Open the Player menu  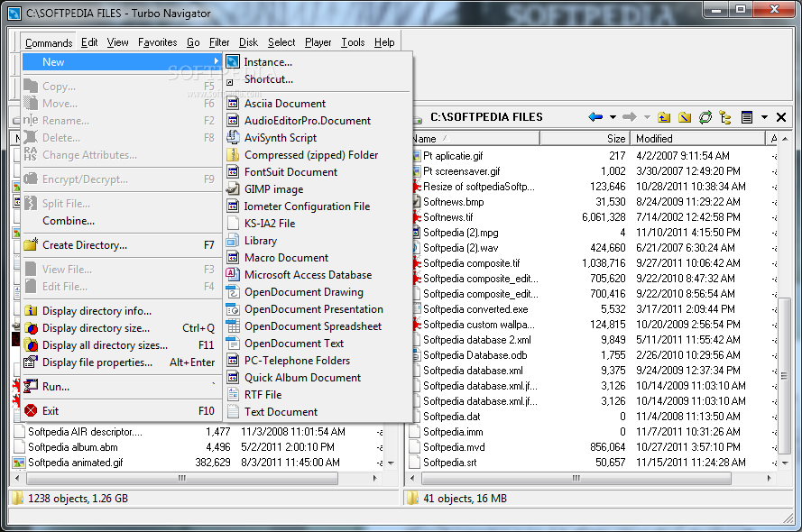(x=318, y=42)
